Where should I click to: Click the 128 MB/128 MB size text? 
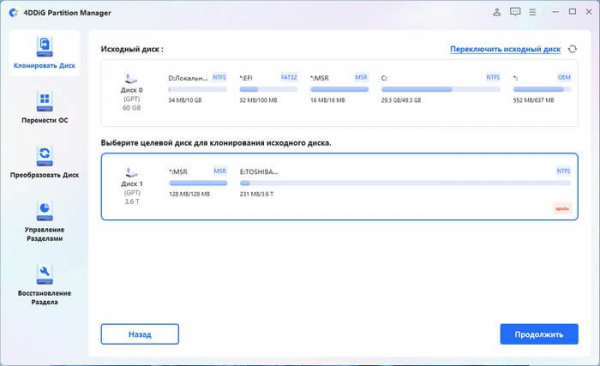point(189,194)
